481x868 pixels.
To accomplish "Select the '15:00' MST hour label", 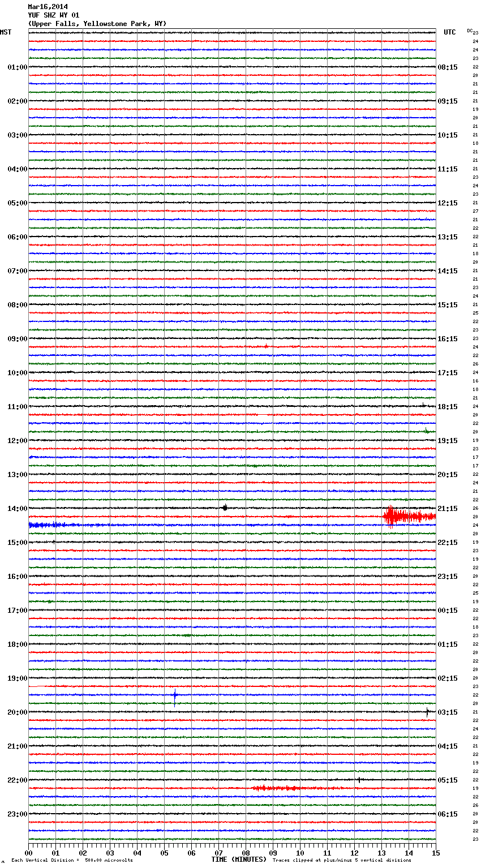I will [18, 543].
